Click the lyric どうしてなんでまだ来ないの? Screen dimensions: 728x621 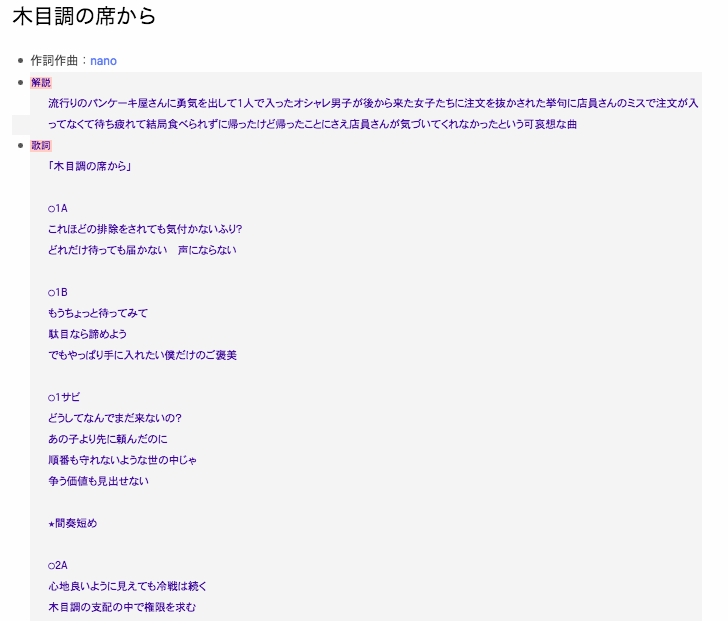click(115, 418)
